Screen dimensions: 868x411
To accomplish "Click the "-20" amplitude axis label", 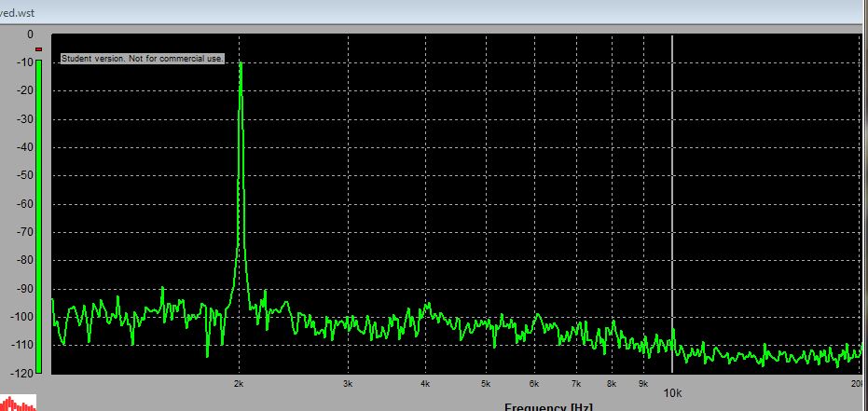I will tap(25, 90).
